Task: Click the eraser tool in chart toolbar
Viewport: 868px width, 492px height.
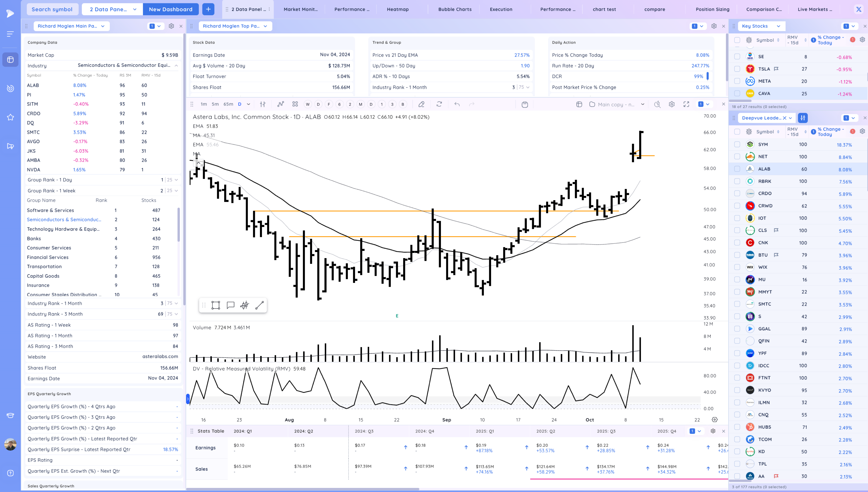Action: (x=421, y=104)
